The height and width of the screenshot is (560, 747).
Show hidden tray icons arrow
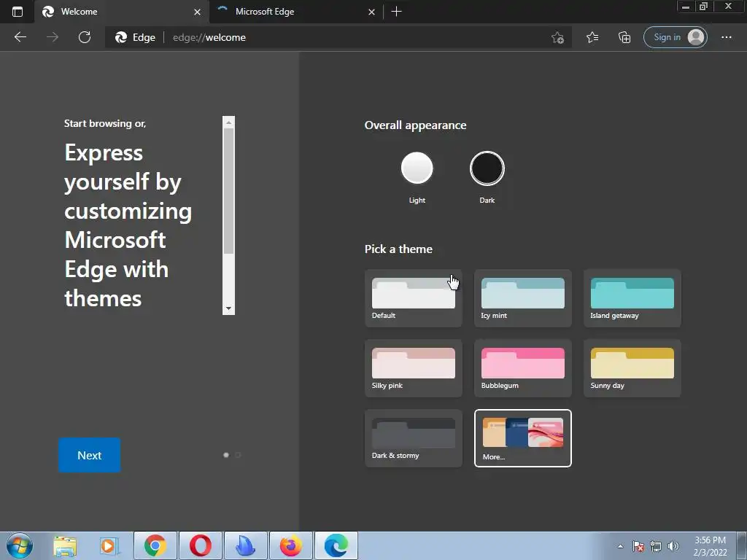(x=620, y=546)
